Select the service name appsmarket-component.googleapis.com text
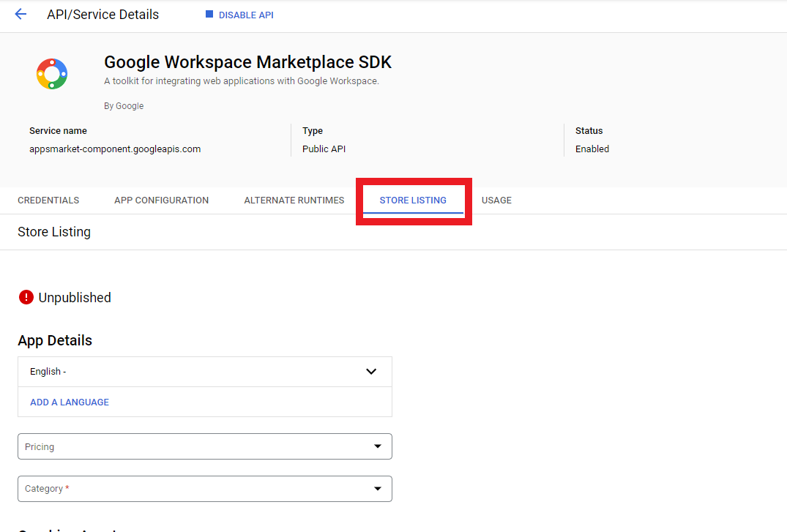Image resolution: width=787 pixels, height=532 pixels. (115, 149)
